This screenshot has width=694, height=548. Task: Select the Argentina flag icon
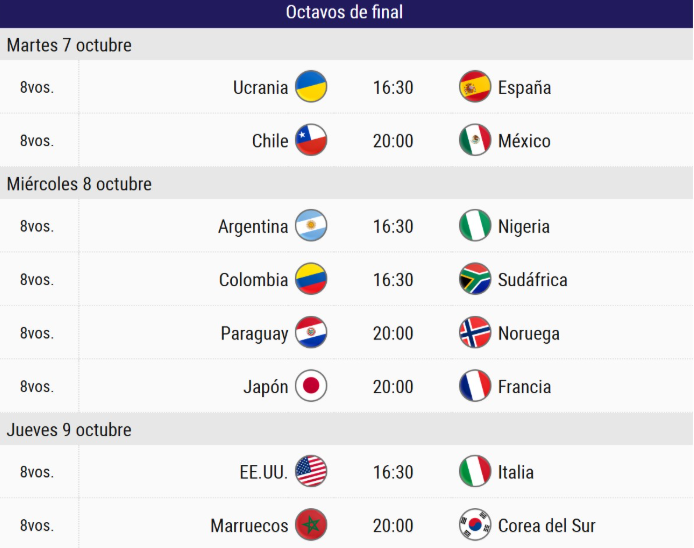(x=311, y=227)
